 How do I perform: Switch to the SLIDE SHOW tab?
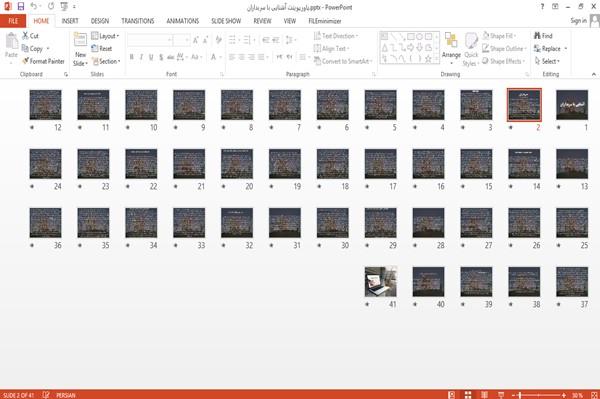tap(226, 21)
